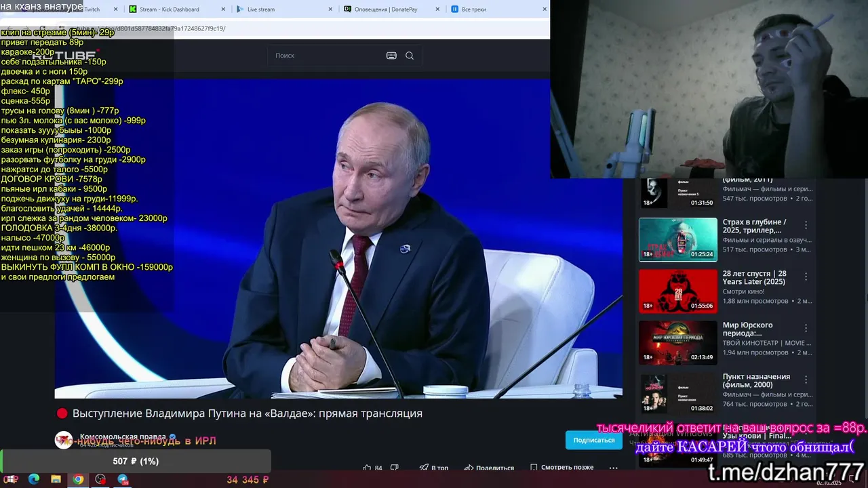Open the thumbnail with duration 01:31:50
The image size is (868, 488).
pos(677,192)
